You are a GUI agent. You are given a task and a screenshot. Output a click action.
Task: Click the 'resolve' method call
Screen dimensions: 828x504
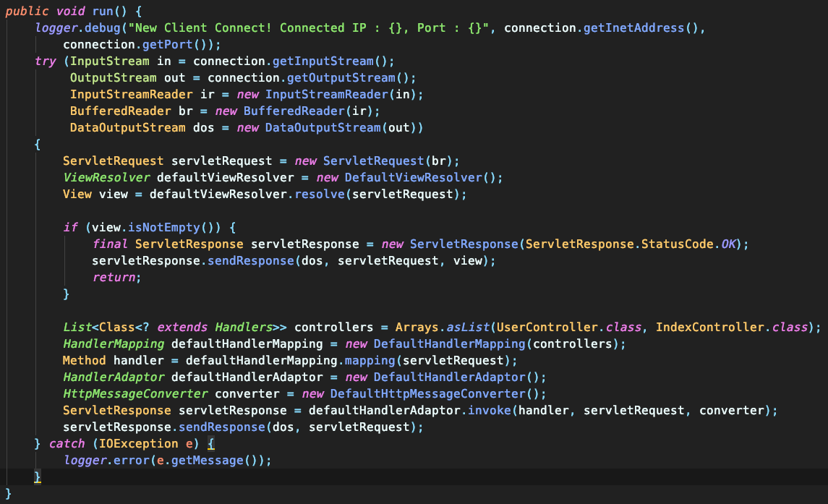[320, 195]
